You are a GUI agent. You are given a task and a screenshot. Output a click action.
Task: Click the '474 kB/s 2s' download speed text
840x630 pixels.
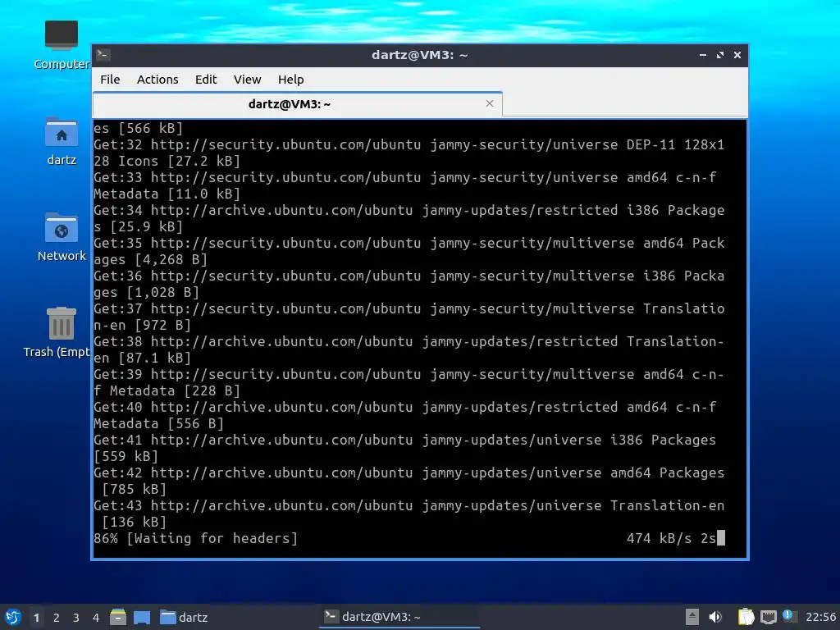(x=671, y=538)
